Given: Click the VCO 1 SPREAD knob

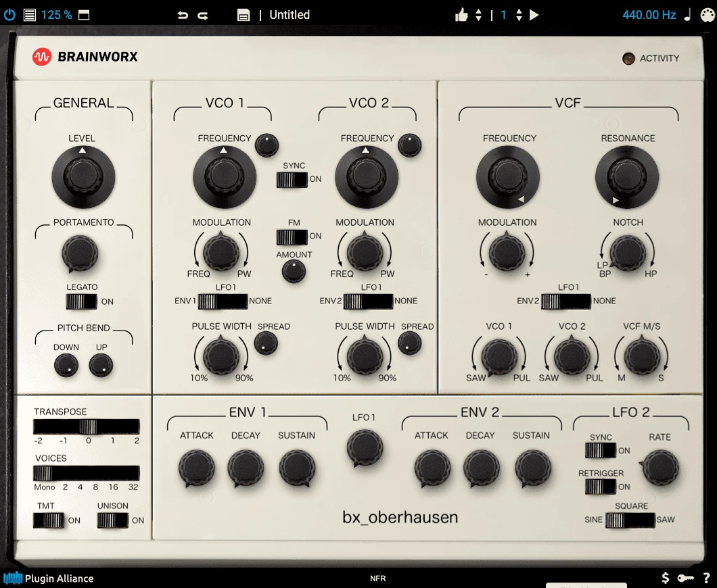Looking at the screenshot, I should pyautogui.click(x=266, y=343).
